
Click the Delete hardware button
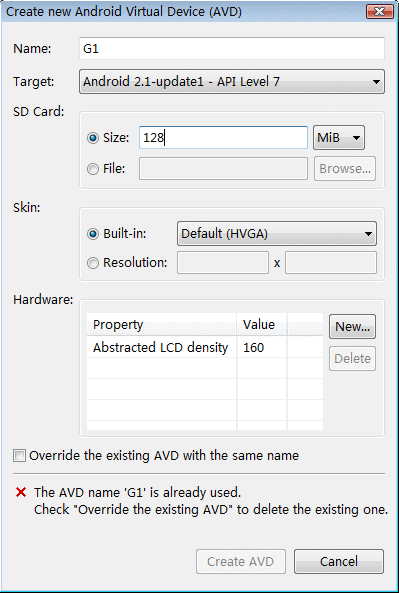(x=352, y=358)
